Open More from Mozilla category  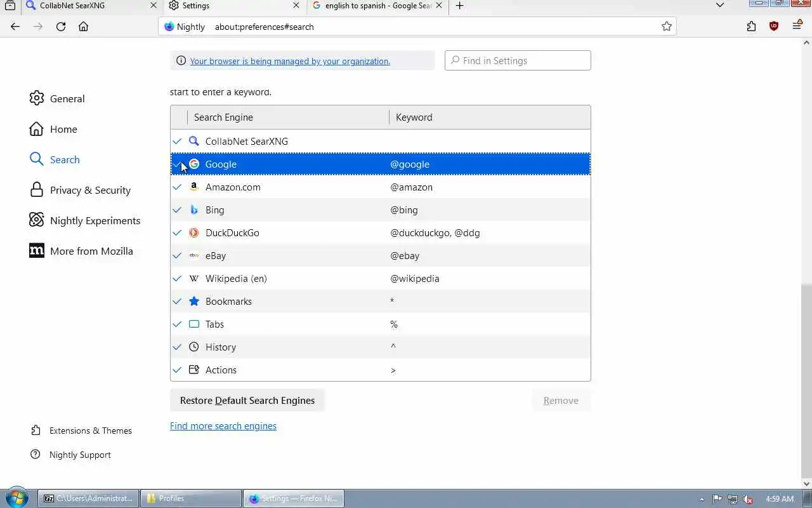[81, 251]
